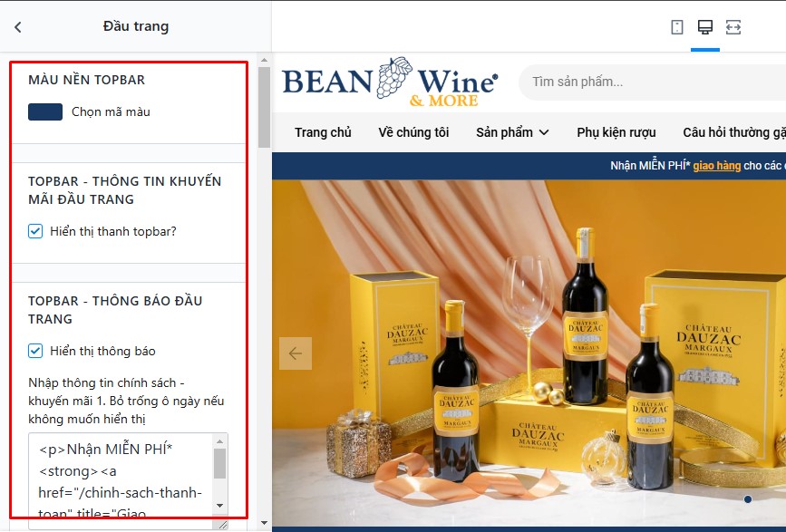Click the BEAN Wine & More logo
The image size is (786, 532).
pyautogui.click(x=390, y=82)
